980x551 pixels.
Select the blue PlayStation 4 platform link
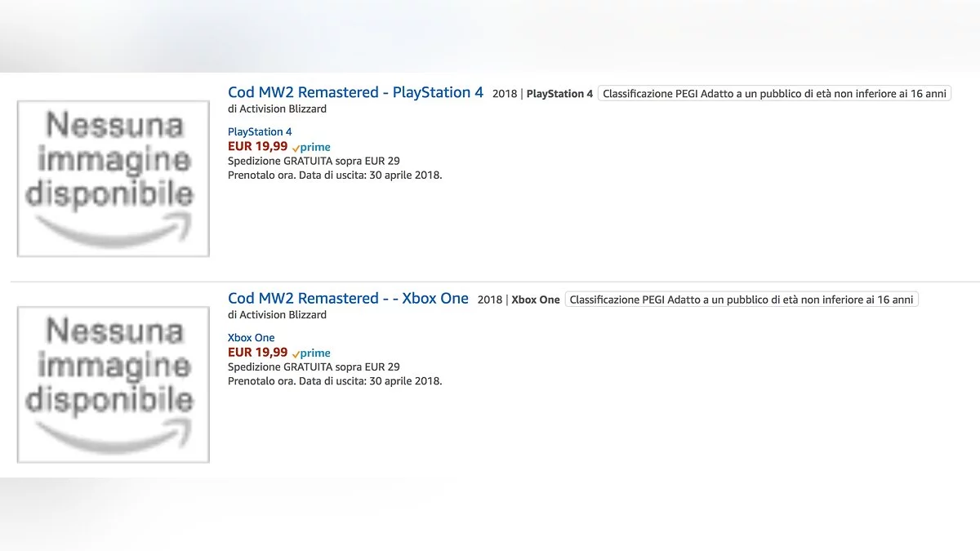[x=260, y=131]
